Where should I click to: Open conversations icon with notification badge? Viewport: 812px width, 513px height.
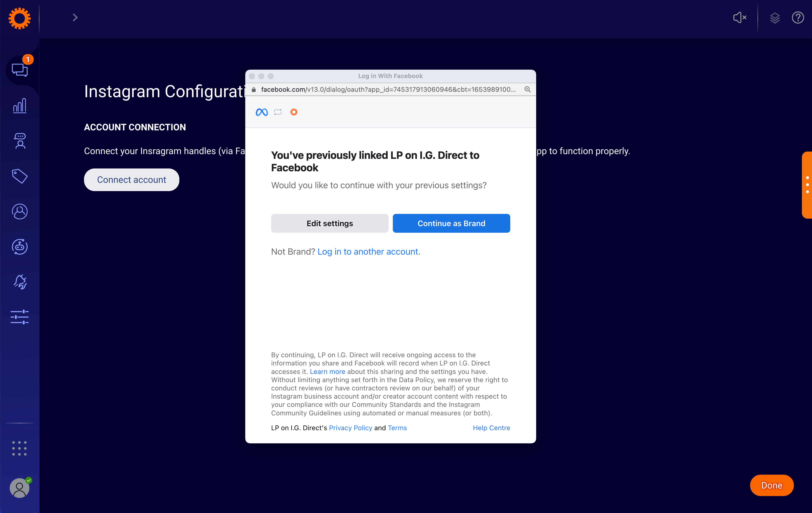pyautogui.click(x=20, y=70)
